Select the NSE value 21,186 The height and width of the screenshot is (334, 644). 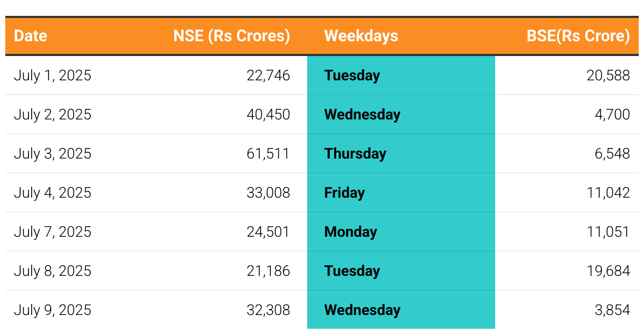coord(268,271)
